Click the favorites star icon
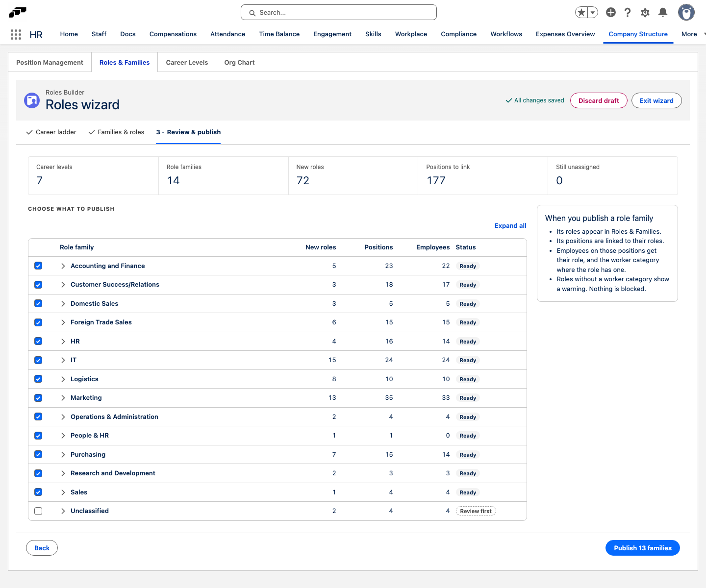 click(581, 12)
